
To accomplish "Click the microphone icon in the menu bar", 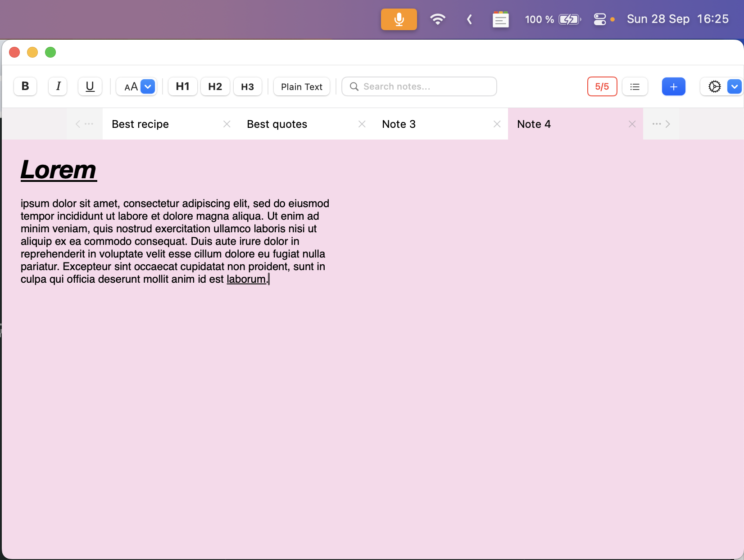I will (x=398, y=19).
